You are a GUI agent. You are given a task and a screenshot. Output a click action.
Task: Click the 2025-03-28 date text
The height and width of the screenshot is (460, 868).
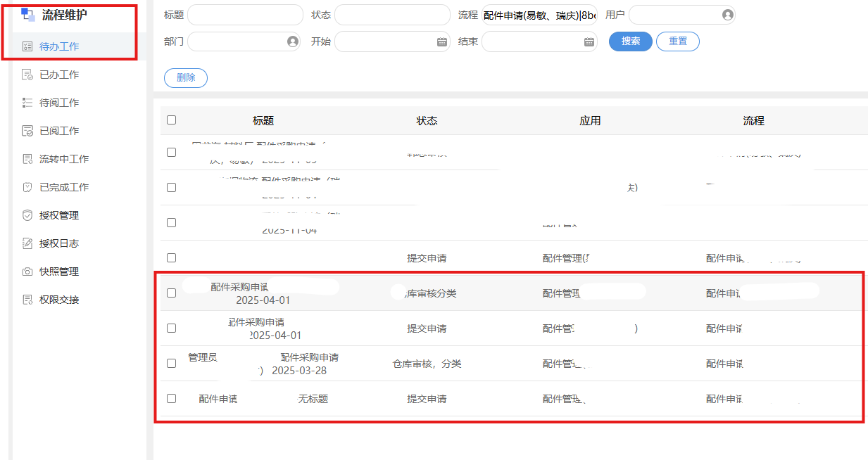tap(299, 371)
